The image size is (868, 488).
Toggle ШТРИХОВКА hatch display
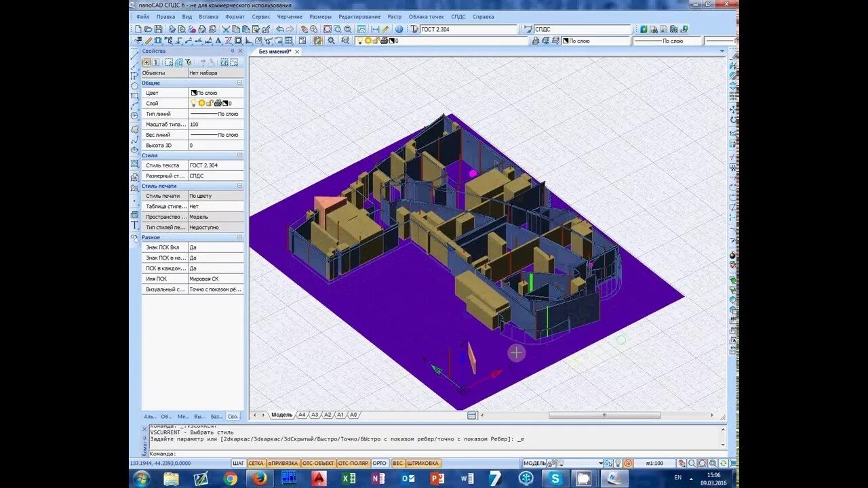point(423,463)
